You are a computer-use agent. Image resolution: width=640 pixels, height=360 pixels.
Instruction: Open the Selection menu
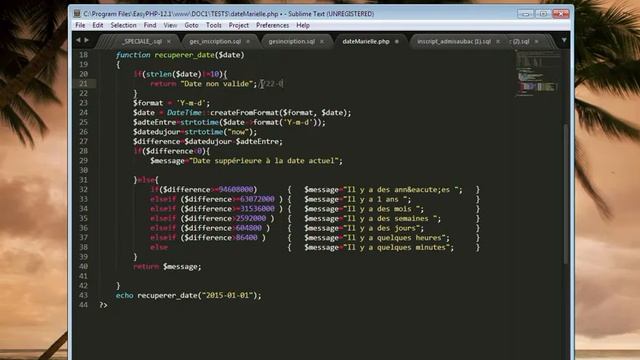[123, 25]
